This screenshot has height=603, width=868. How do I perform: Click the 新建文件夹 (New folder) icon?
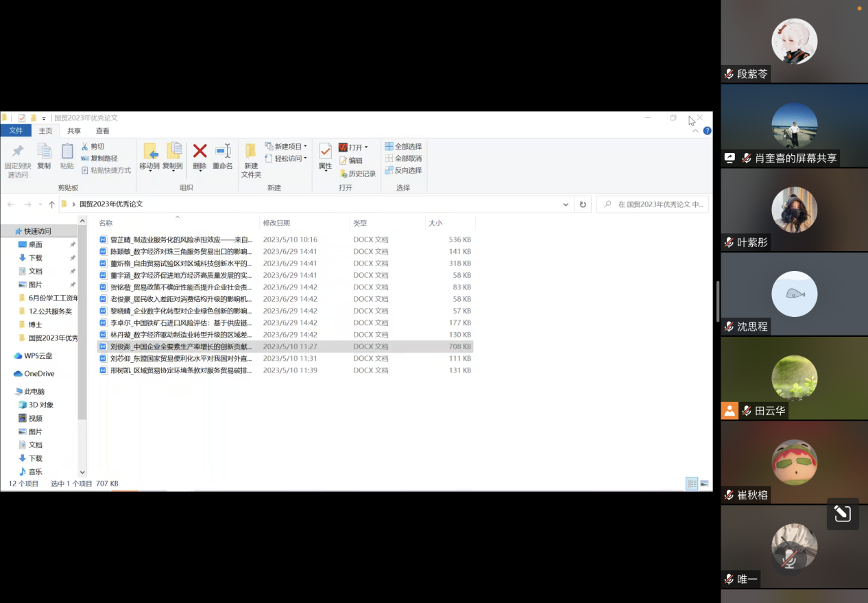pyautogui.click(x=251, y=151)
